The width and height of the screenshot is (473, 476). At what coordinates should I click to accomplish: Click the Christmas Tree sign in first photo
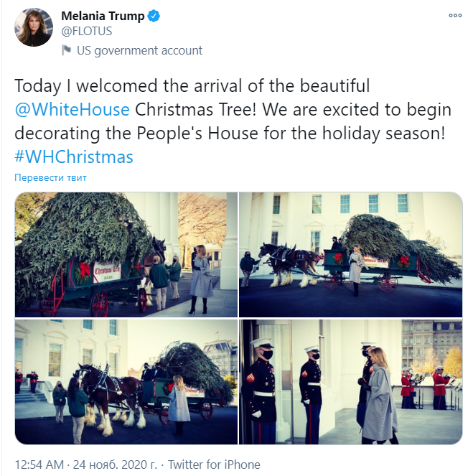coord(106,271)
